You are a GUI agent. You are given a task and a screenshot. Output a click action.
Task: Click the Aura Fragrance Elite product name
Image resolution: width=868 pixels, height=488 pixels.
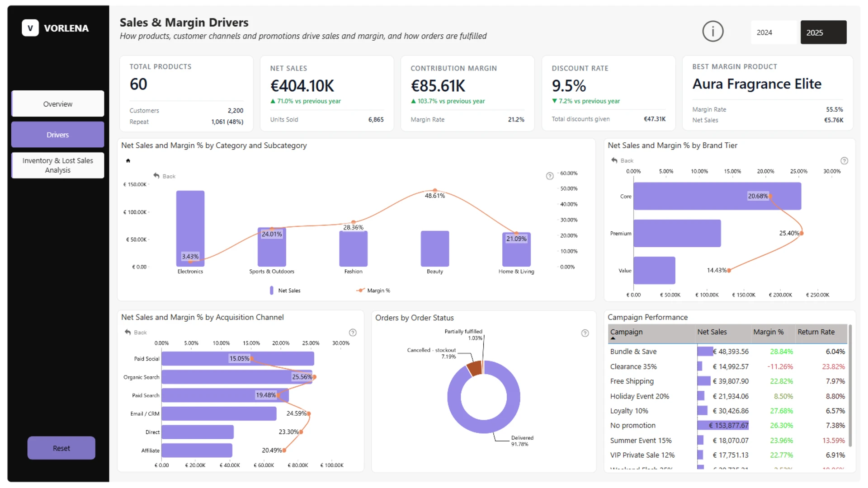click(x=757, y=84)
